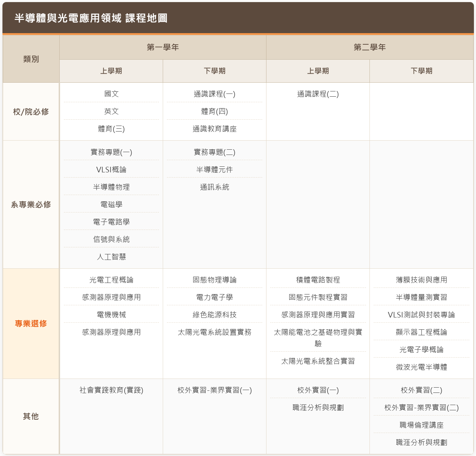Click the 其他 category label

31,416
